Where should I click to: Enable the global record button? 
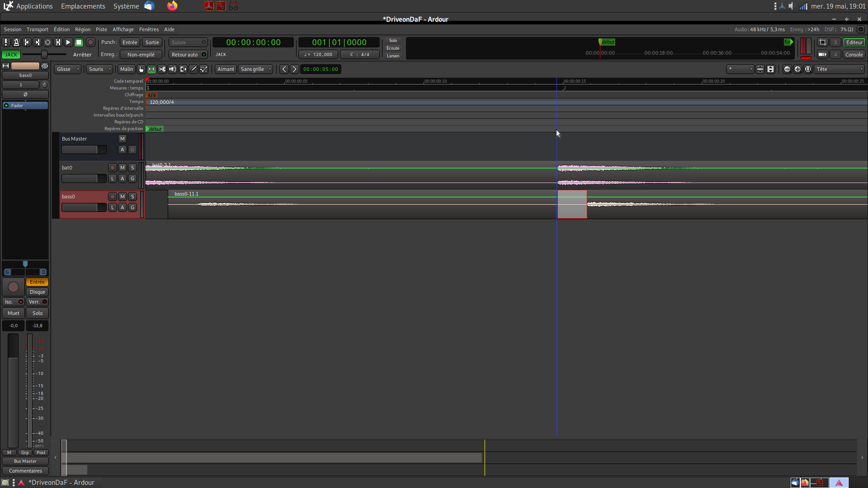click(90, 42)
